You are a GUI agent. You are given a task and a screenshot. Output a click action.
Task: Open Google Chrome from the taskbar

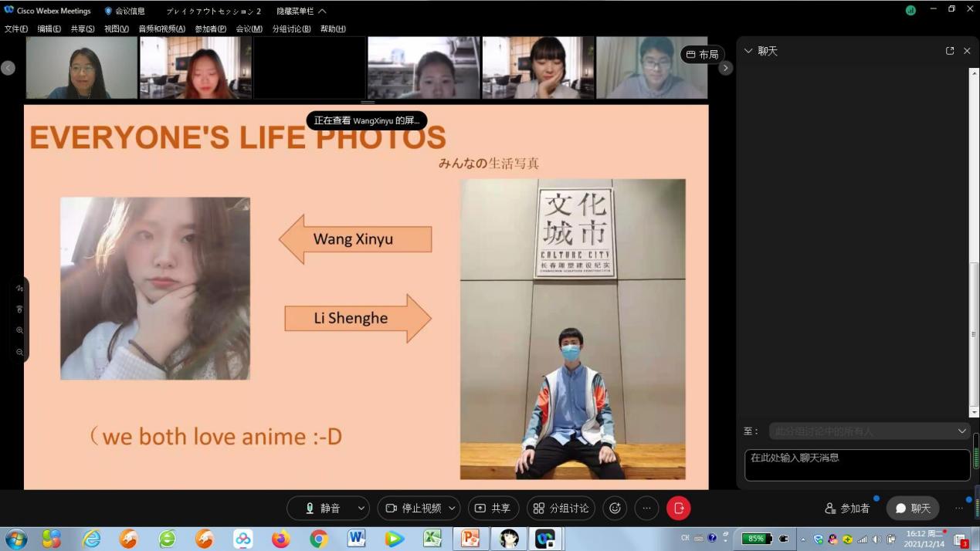click(x=318, y=539)
